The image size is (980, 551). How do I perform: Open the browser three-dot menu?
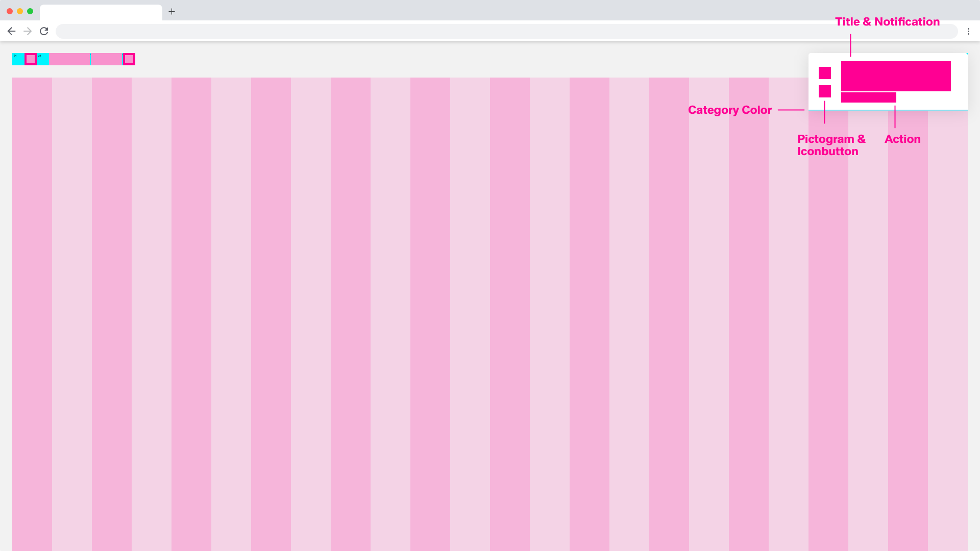pyautogui.click(x=968, y=31)
